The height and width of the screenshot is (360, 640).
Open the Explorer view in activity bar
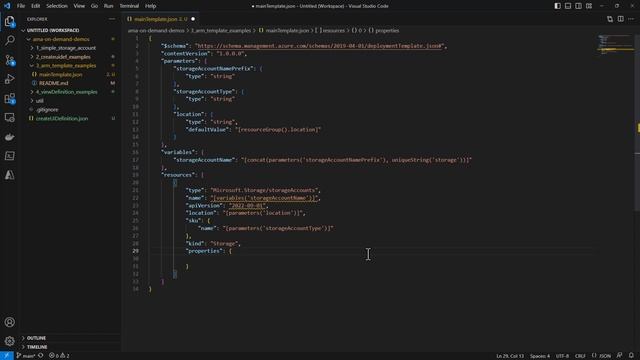coord(9,21)
